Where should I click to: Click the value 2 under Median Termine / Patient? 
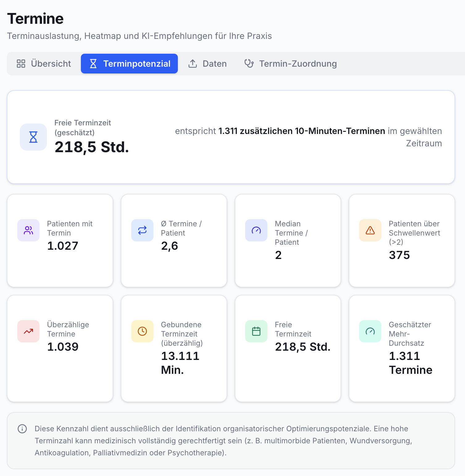pos(278,255)
